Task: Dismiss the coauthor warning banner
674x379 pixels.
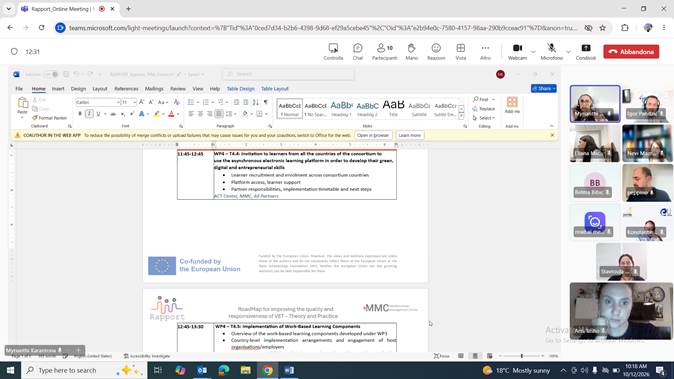Action: [x=552, y=135]
